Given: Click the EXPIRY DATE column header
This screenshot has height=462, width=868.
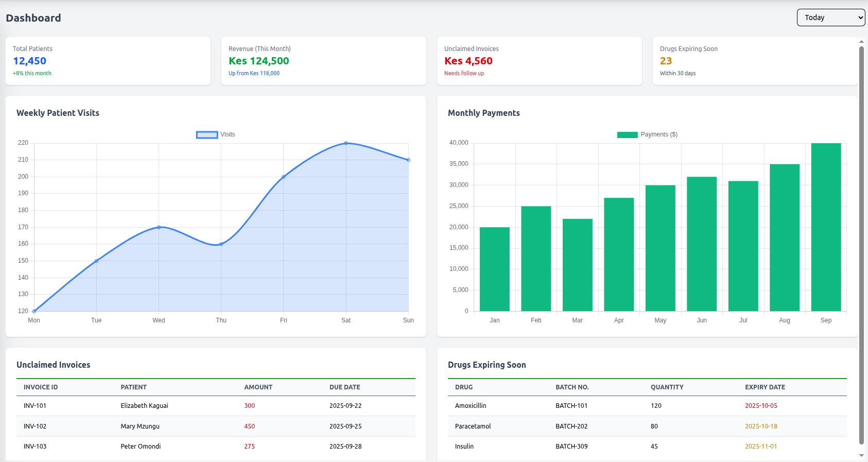Looking at the screenshot, I should click(765, 387).
